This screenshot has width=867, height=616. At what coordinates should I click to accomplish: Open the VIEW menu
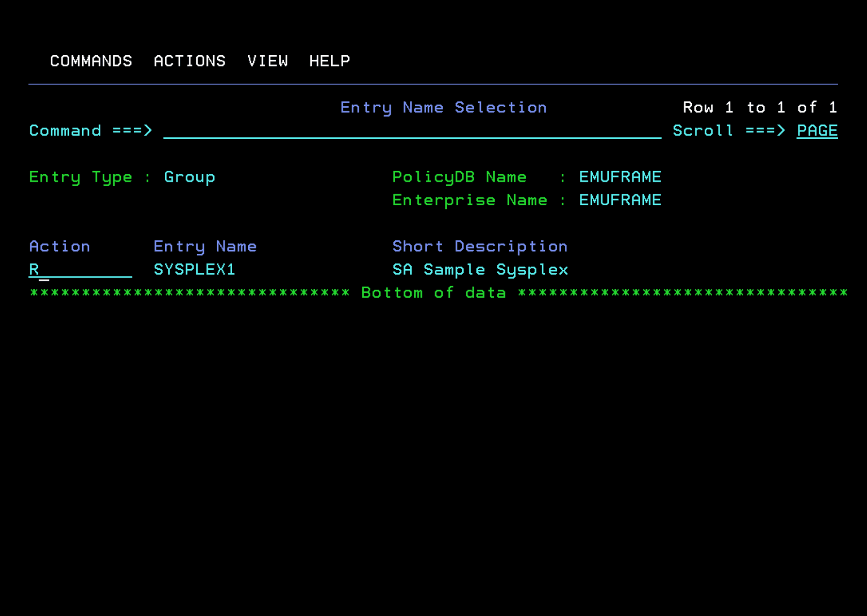(x=268, y=61)
